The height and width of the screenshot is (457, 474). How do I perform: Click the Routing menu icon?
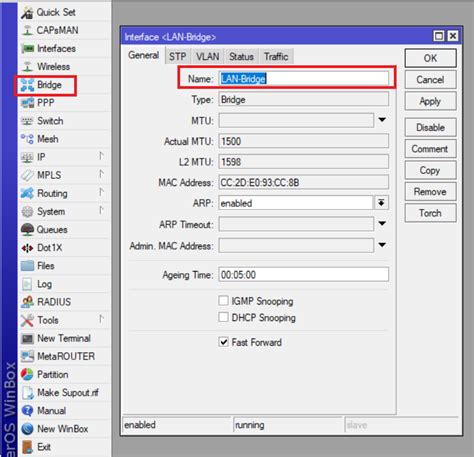tap(27, 193)
